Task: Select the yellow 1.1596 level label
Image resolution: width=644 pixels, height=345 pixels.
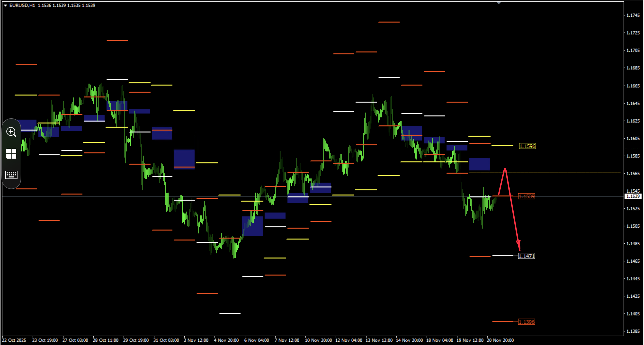Action: click(527, 146)
